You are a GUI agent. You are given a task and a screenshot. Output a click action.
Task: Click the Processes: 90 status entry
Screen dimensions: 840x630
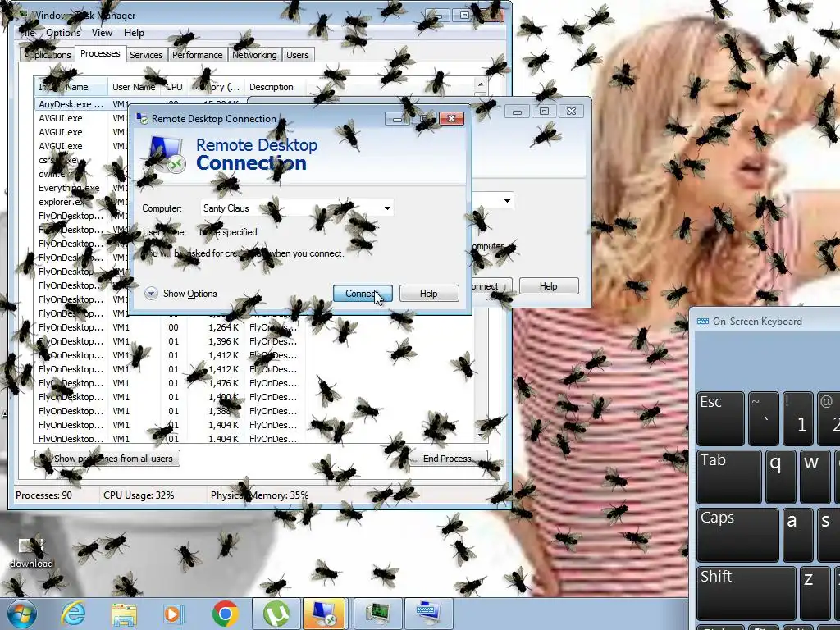(x=44, y=495)
